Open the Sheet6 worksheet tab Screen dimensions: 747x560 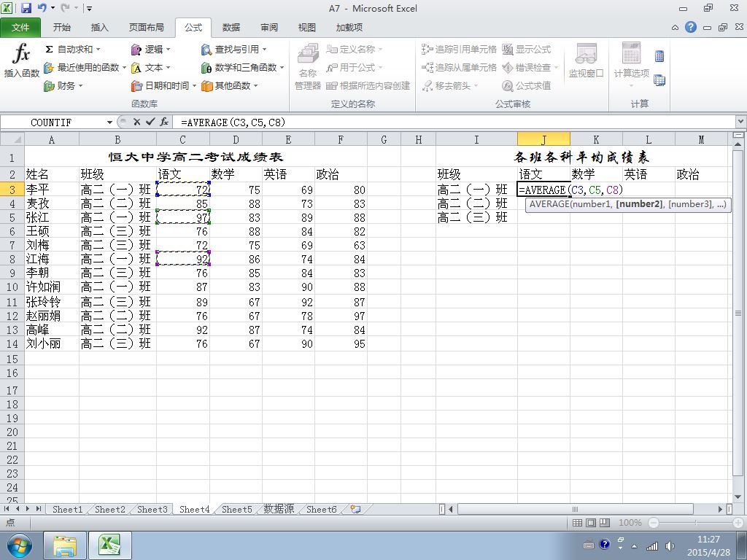point(322,509)
